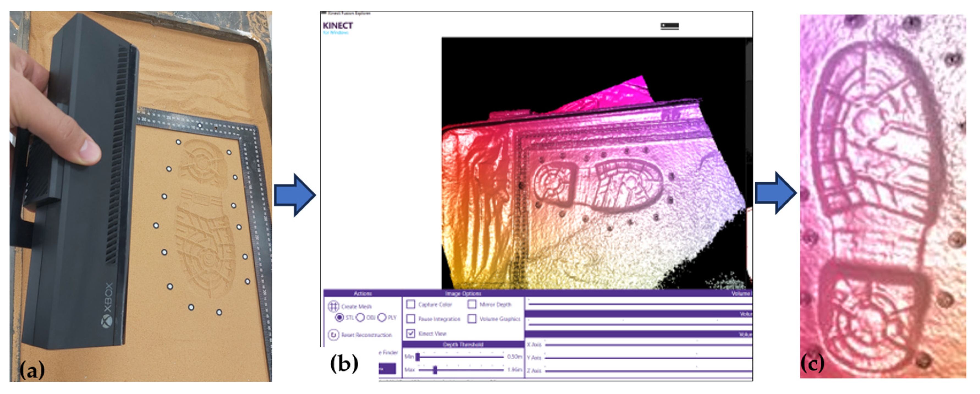Click the Reset Reconstruction icon
This screenshot has width=980, height=394.
click(x=333, y=335)
